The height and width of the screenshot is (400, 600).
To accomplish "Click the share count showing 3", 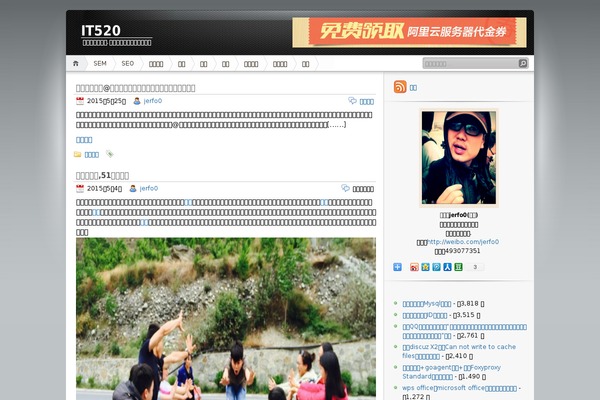I will (475, 267).
